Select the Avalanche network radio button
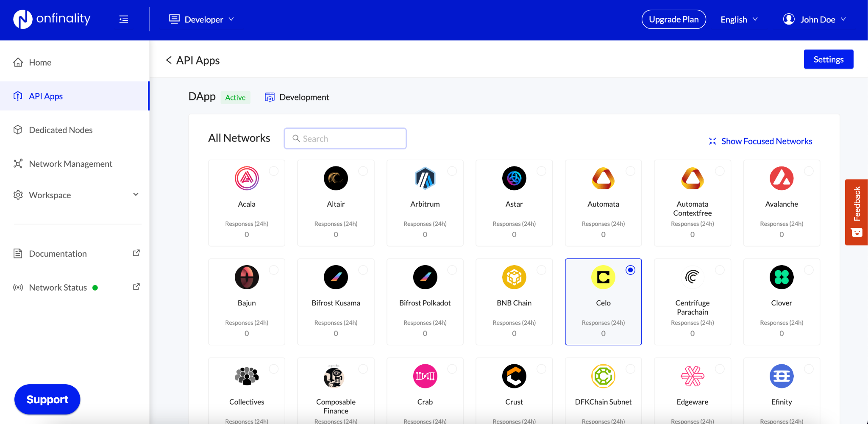This screenshot has height=424, width=868. [809, 171]
